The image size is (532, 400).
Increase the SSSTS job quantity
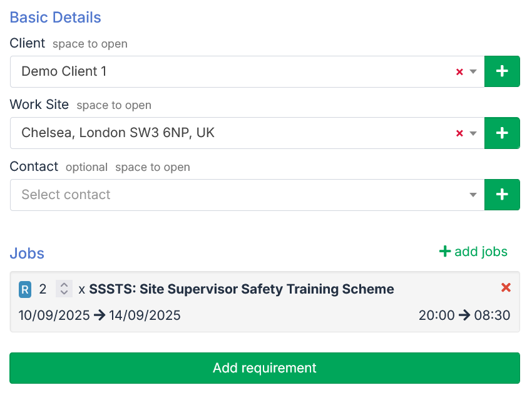pyautogui.click(x=64, y=285)
